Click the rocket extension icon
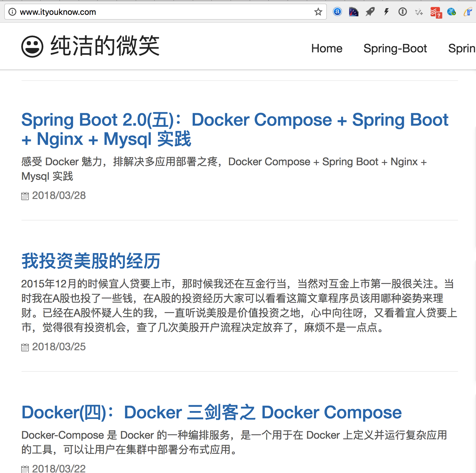Image resolution: width=476 pixels, height=473 pixels. 370,12
